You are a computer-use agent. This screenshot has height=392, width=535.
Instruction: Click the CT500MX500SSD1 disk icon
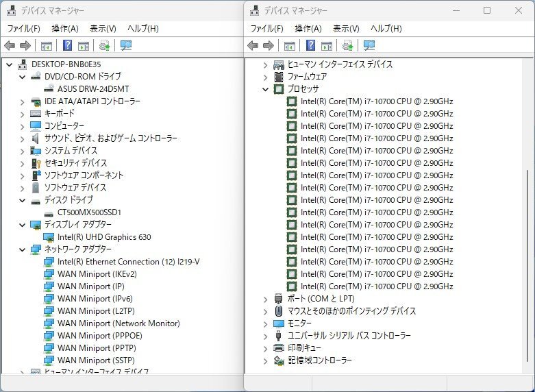pos(49,213)
